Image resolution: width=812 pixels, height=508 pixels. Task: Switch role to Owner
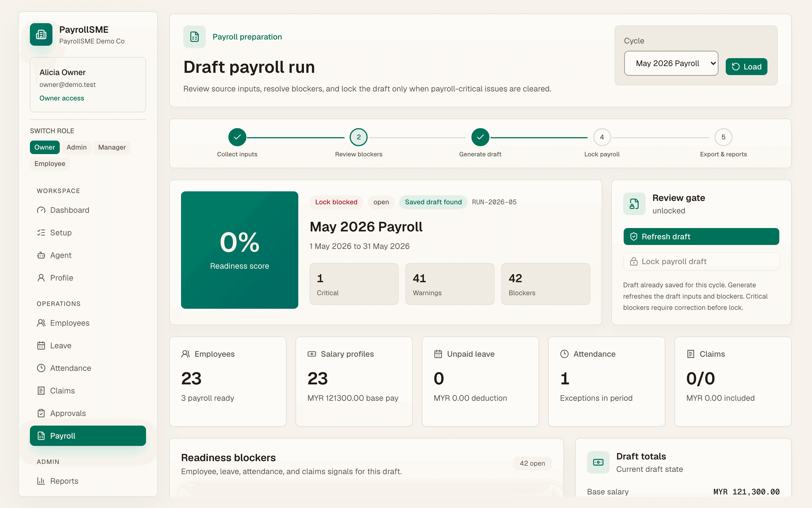(x=45, y=147)
